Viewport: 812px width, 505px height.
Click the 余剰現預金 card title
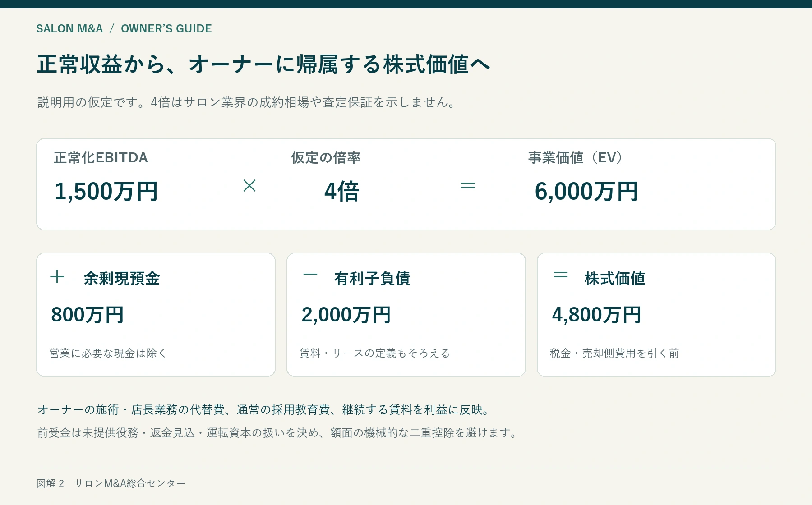point(122,279)
